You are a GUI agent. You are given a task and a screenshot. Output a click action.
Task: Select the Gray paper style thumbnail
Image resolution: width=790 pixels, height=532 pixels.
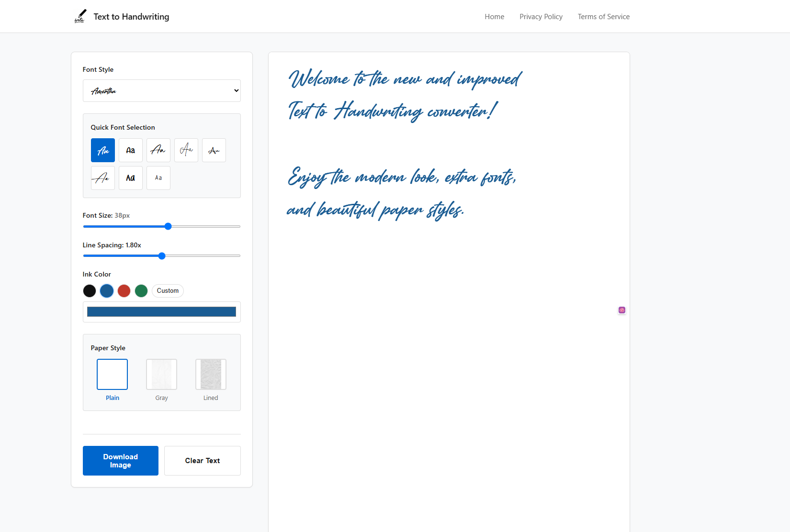tap(161, 374)
